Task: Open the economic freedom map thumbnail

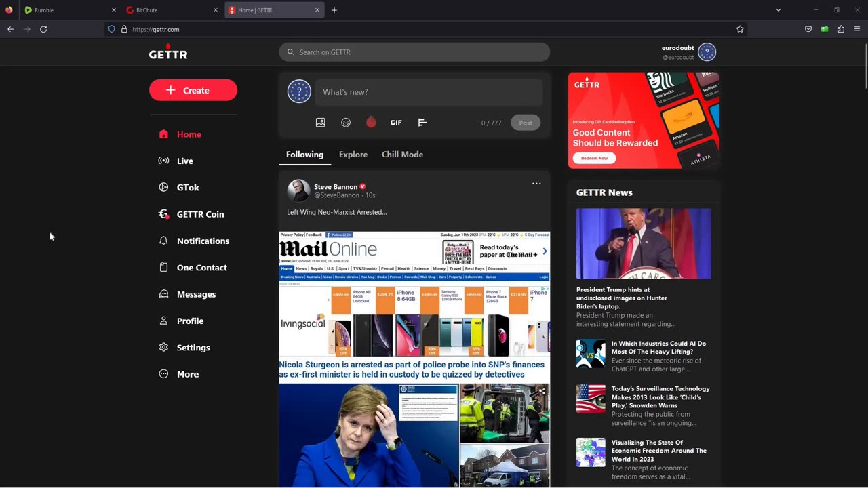Action: coord(591,452)
